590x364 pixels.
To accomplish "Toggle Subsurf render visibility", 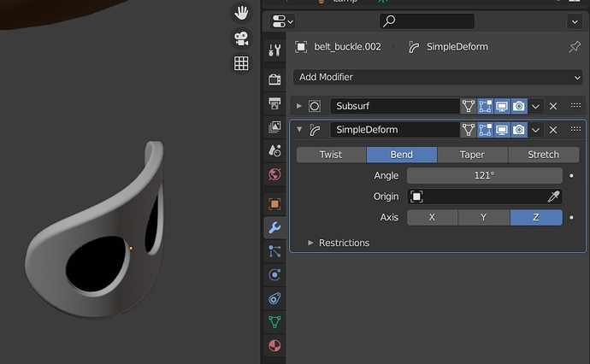I will pos(519,107).
